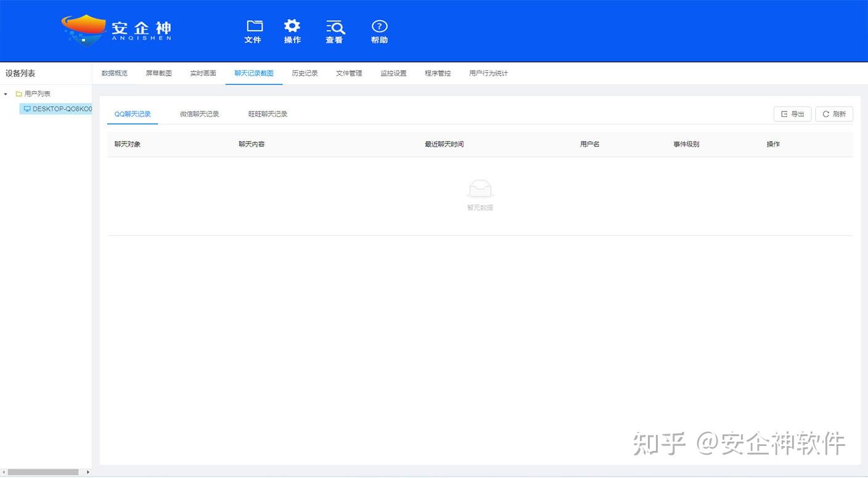
Task: Click the right scrollbar arrow in device list
Action: click(x=88, y=472)
